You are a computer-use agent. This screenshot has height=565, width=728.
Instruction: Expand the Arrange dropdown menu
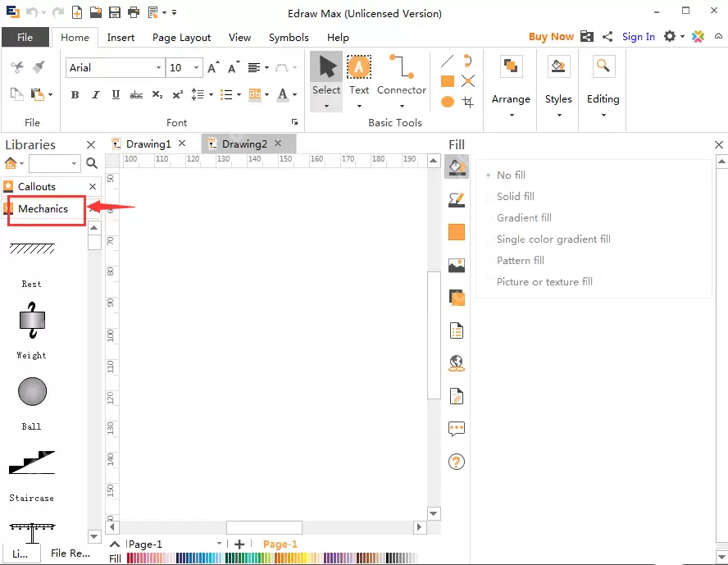pyautogui.click(x=511, y=114)
